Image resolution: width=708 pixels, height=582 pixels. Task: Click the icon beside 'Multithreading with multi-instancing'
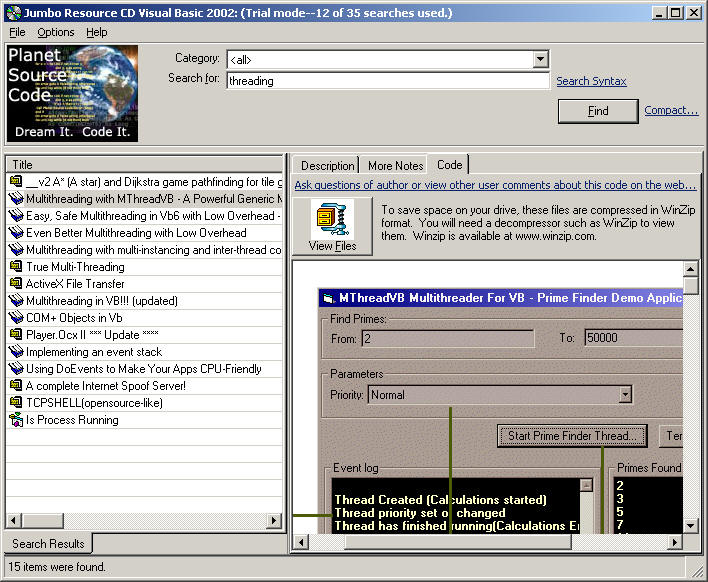click(x=16, y=250)
